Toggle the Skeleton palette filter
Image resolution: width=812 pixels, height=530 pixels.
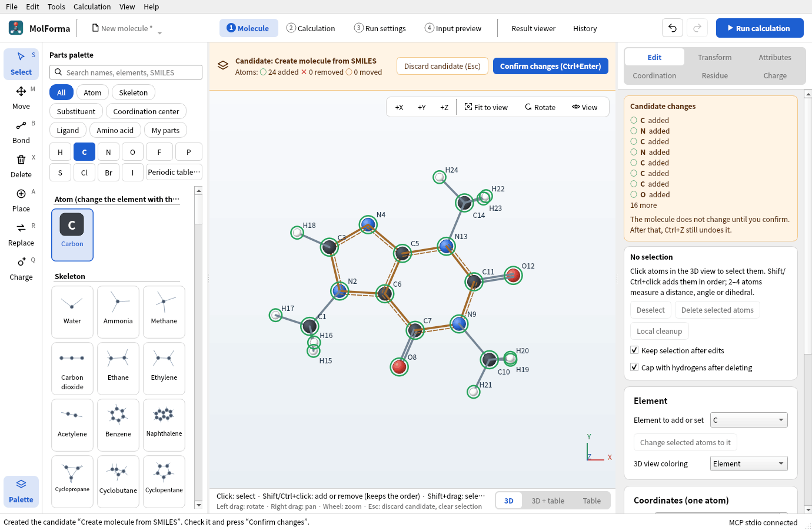tap(134, 92)
